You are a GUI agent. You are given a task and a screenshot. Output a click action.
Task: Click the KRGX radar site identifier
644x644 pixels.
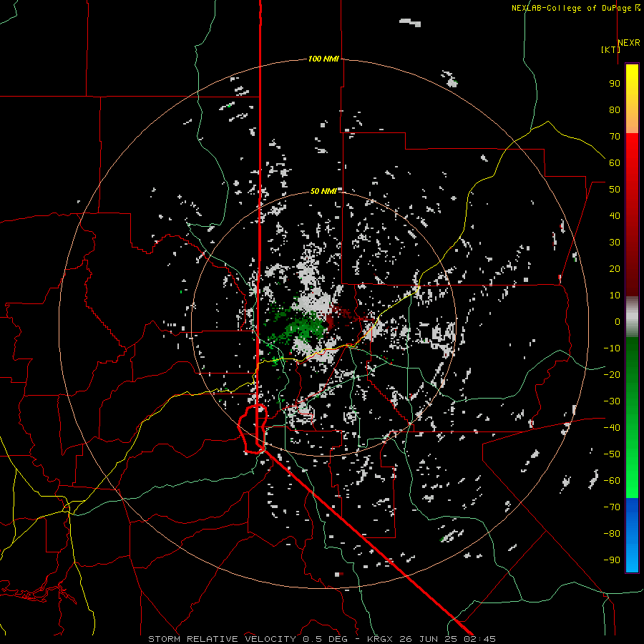[x=381, y=639]
